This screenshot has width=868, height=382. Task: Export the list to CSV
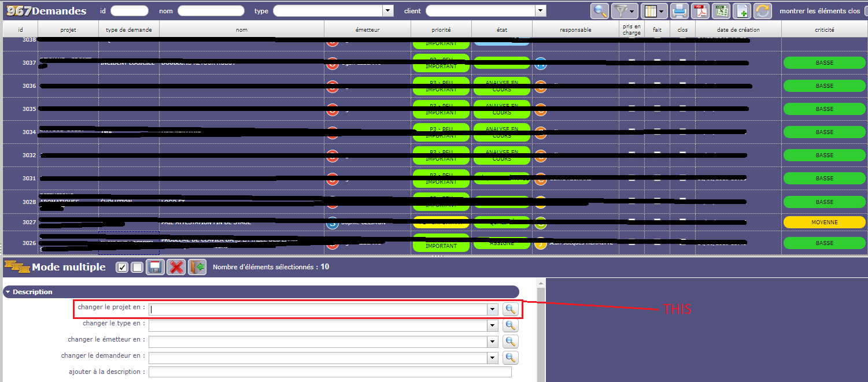721,11
